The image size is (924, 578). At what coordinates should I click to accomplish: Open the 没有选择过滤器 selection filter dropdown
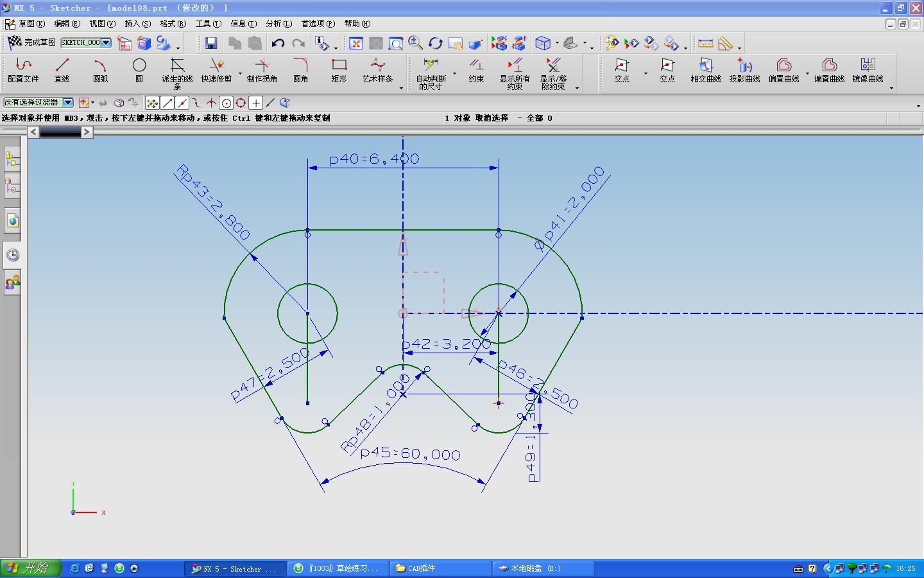point(68,102)
